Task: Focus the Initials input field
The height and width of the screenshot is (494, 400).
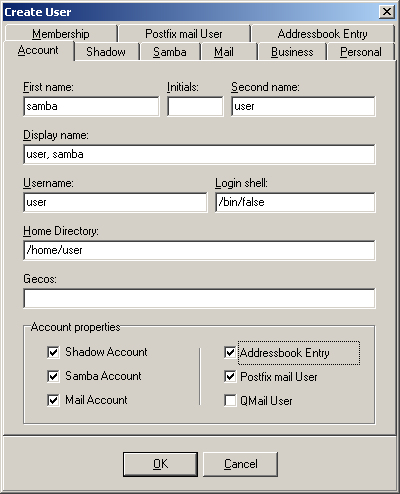Action: point(195,106)
